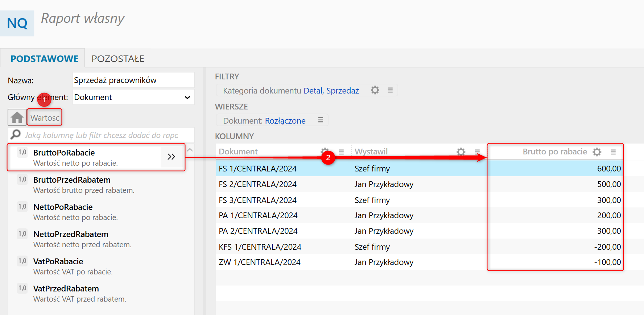Focus the column or filter search box
The height and width of the screenshot is (315, 644).
[x=102, y=135]
